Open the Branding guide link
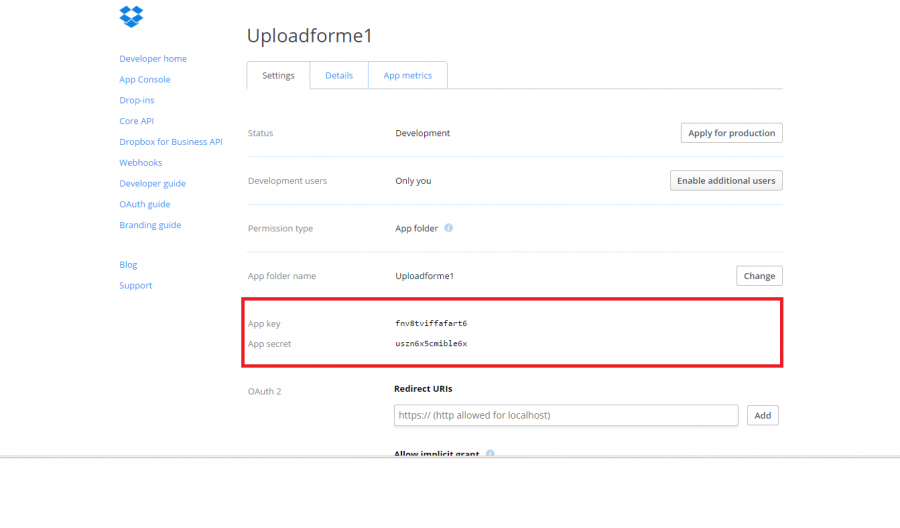The image size is (900, 528). tap(150, 224)
